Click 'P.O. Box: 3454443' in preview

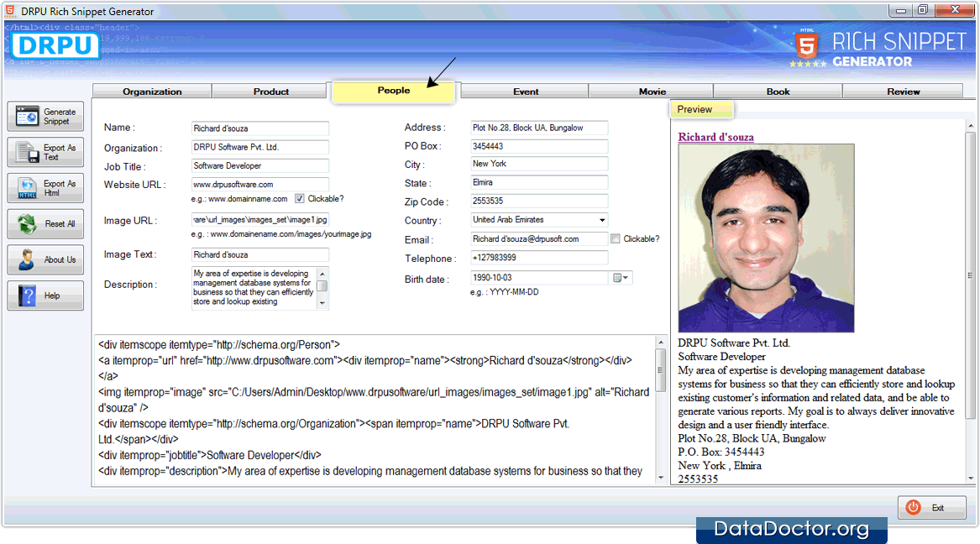pyautogui.click(x=721, y=452)
